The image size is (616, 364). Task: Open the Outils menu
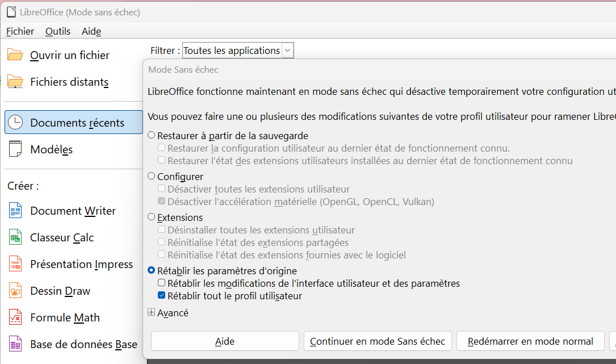58,31
